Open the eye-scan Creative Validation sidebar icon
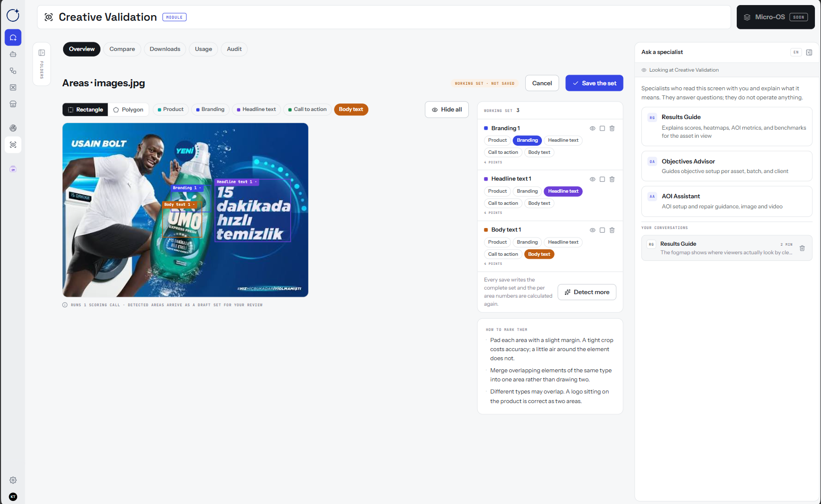Viewport: 821px width, 504px height. coord(13,145)
